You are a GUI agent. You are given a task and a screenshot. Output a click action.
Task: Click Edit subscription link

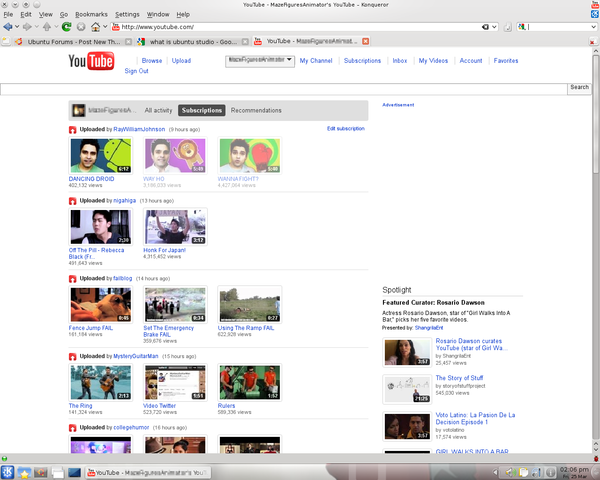pos(346,129)
